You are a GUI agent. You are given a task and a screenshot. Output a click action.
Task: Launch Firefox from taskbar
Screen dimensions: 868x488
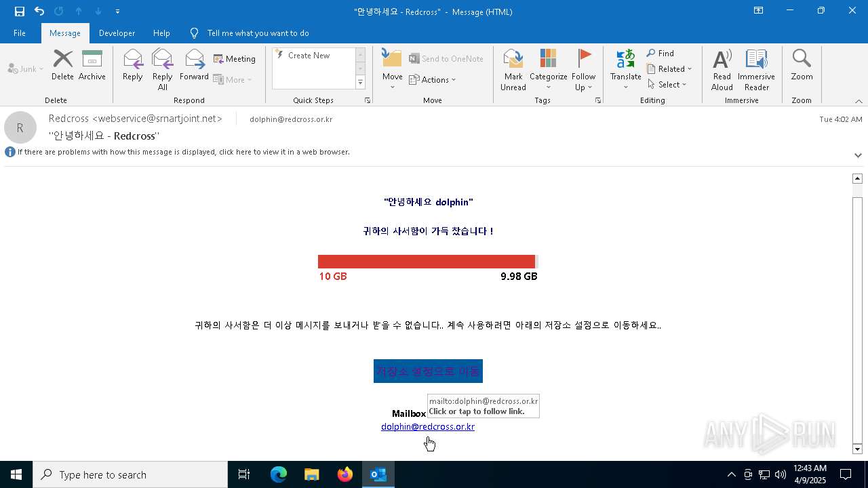click(345, 474)
